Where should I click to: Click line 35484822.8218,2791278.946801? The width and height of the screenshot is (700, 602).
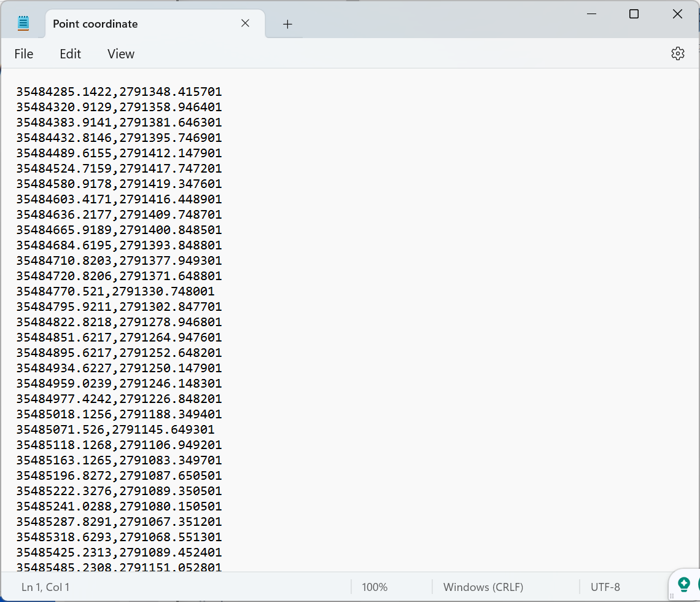click(x=119, y=322)
